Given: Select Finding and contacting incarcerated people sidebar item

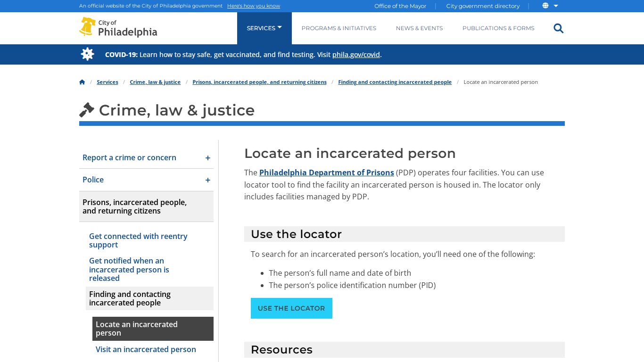Looking at the screenshot, I should click(149, 298).
